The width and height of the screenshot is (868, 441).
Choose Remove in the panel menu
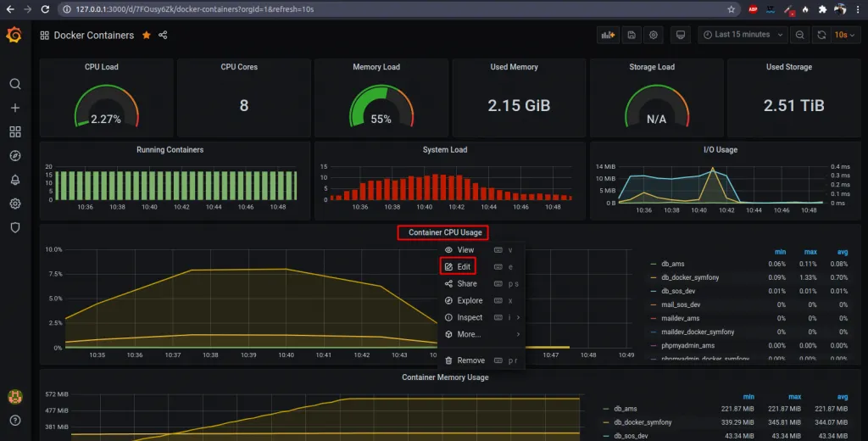click(x=470, y=360)
